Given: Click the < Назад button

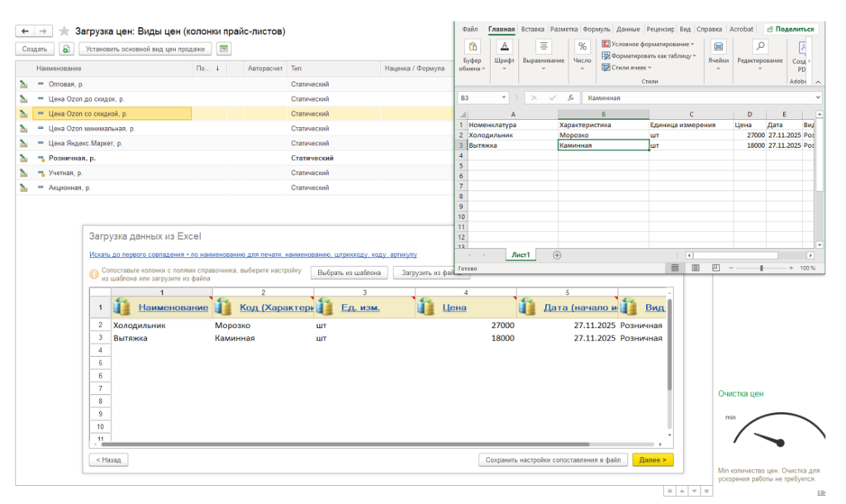Looking at the screenshot, I should point(108,460).
